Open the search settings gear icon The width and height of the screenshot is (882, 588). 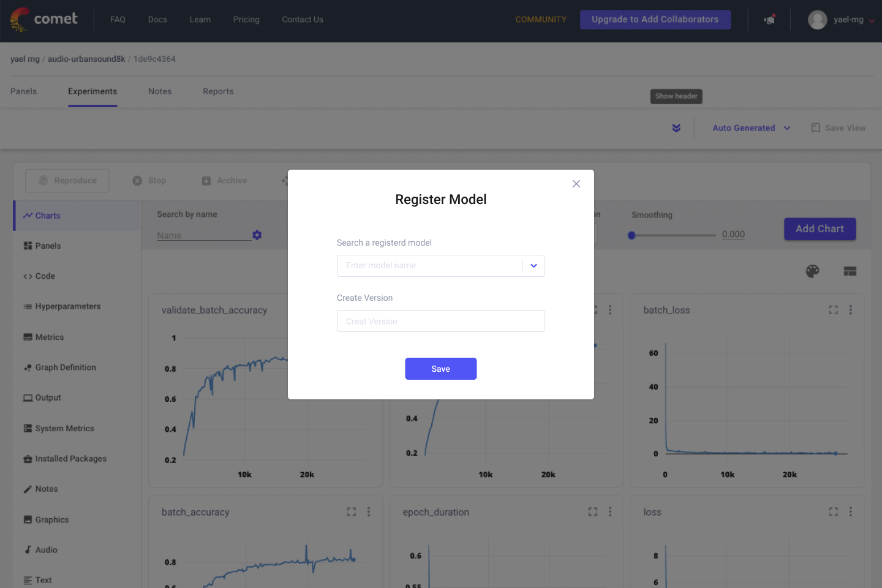(x=257, y=235)
